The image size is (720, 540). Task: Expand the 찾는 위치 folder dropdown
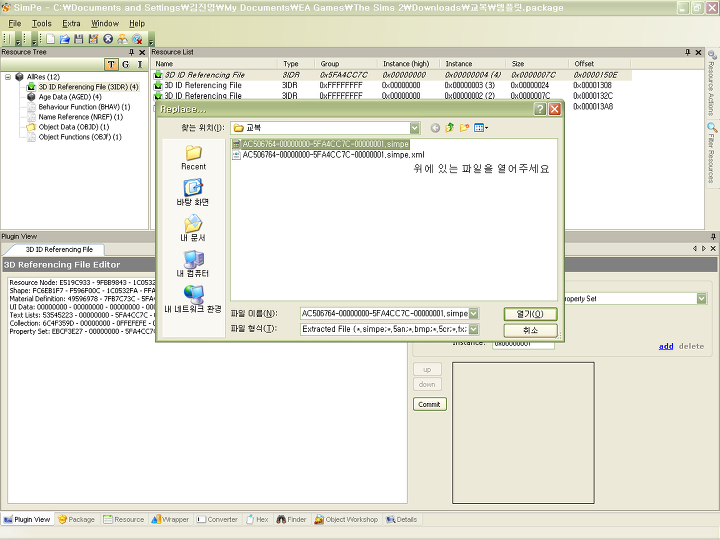pyautogui.click(x=414, y=128)
